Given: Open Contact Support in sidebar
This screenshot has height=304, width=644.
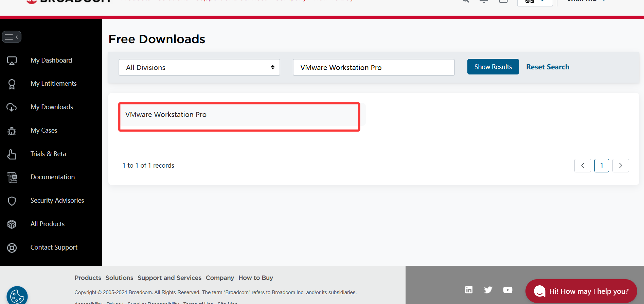Looking at the screenshot, I should [x=54, y=247].
